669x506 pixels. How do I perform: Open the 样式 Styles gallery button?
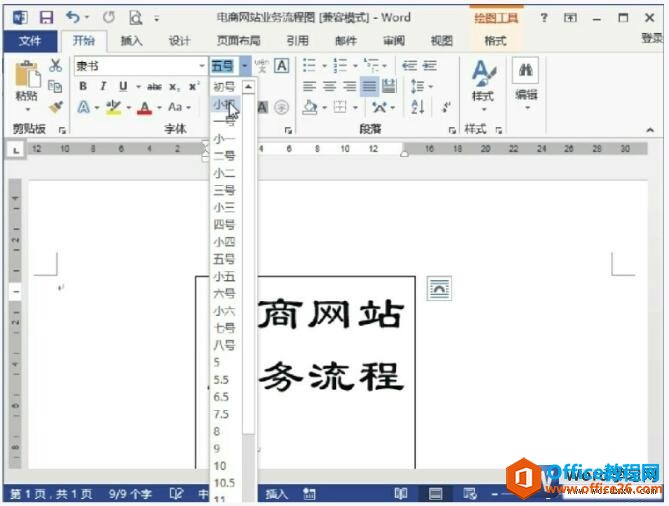click(x=483, y=85)
